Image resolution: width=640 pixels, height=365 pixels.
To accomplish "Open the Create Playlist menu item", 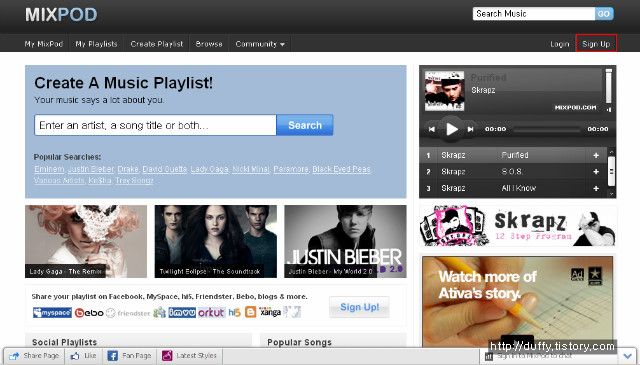I will pos(157,44).
